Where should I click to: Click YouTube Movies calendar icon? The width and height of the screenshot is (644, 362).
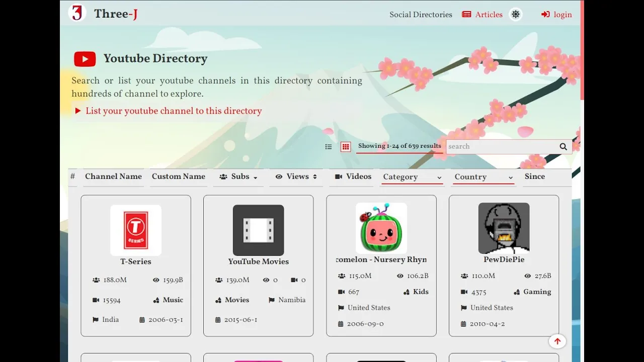pos(218,320)
